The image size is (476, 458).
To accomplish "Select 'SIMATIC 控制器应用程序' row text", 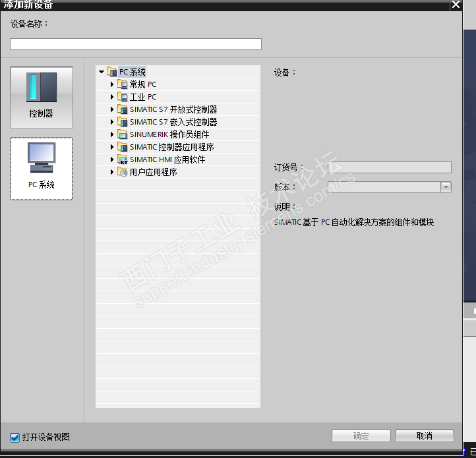I will pos(172,147).
